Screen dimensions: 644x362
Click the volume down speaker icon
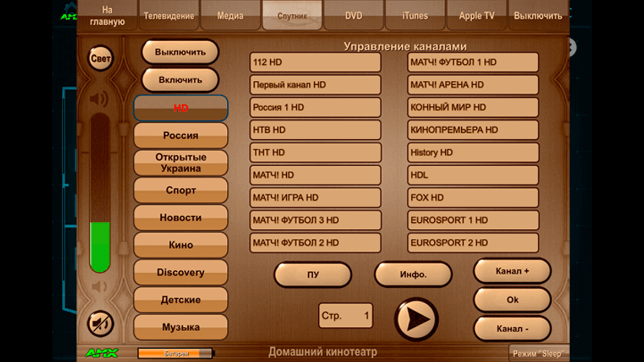pos(99,287)
